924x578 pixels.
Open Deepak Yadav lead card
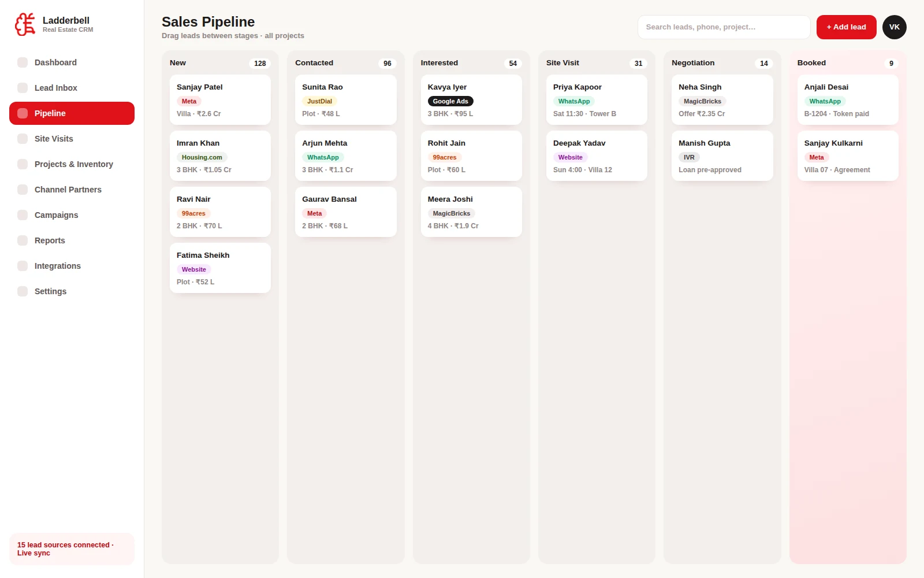pos(597,155)
